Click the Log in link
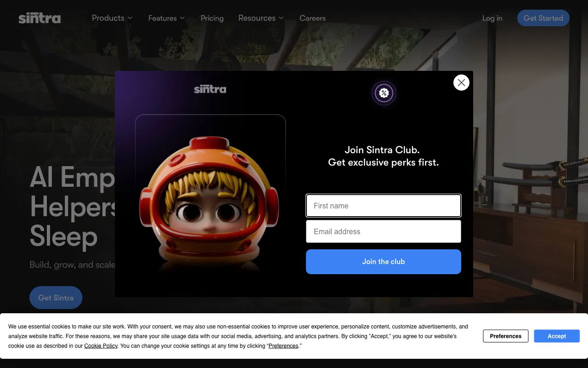This screenshot has height=368, width=588. 492,18
